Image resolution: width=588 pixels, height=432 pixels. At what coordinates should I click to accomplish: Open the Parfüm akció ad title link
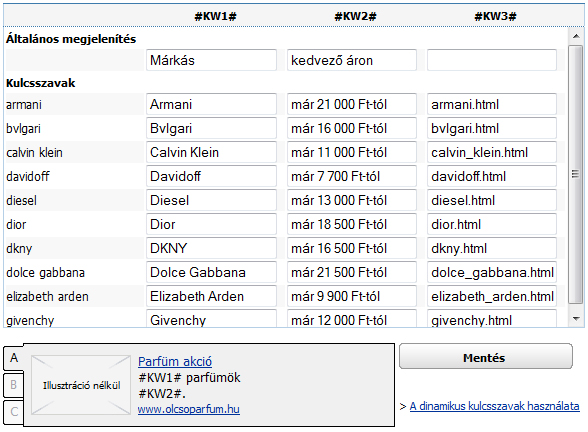click(175, 362)
